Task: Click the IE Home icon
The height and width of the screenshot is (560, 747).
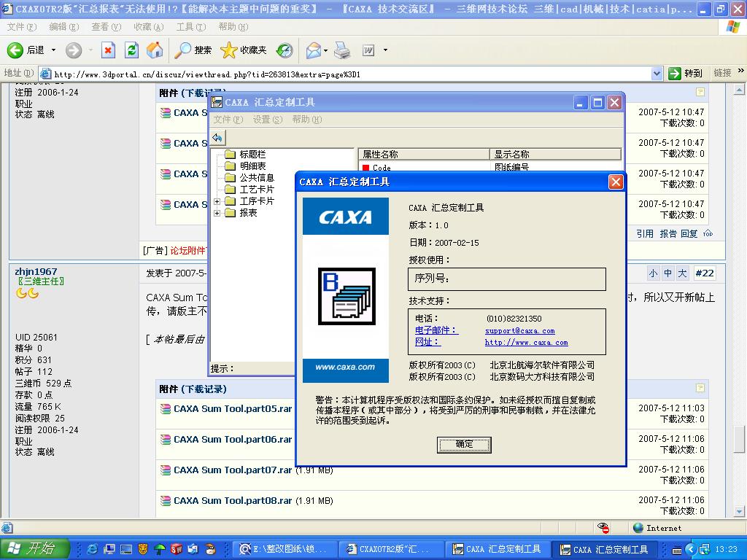Action: coord(155,50)
